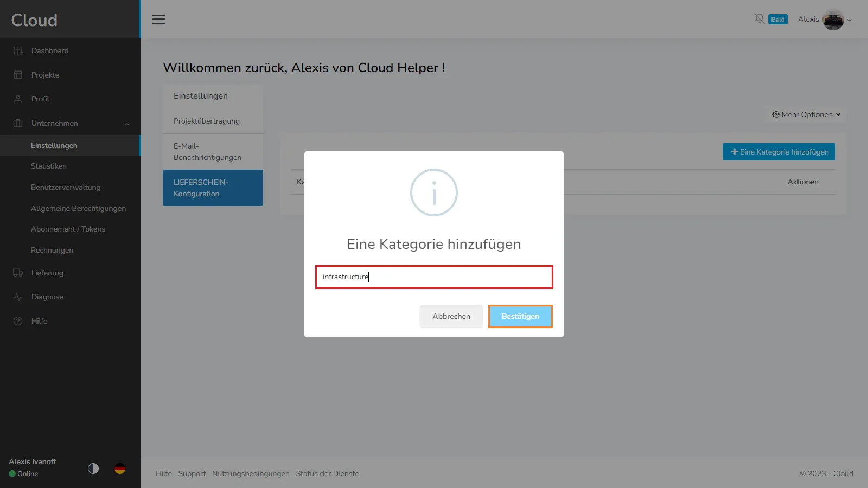Toggle dark/light contrast mode
This screenshot has height=488, width=868.
tap(93, 468)
